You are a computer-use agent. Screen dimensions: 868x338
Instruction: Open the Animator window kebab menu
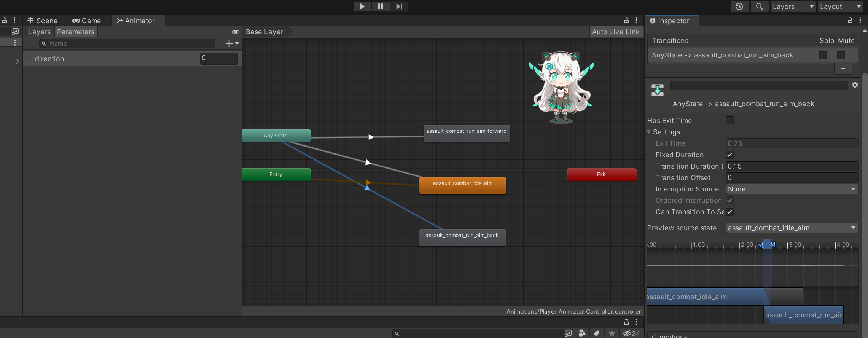[x=636, y=20]
